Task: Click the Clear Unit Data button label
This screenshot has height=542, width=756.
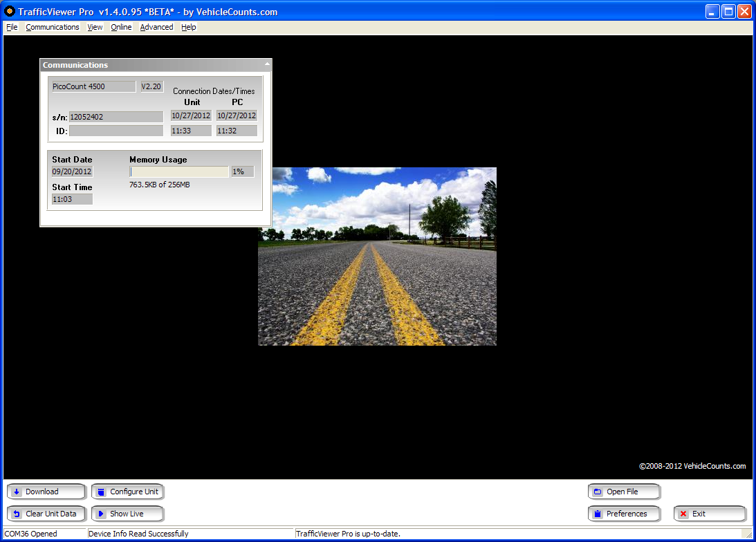Action: pyautogui.click(x=51, y=514)
